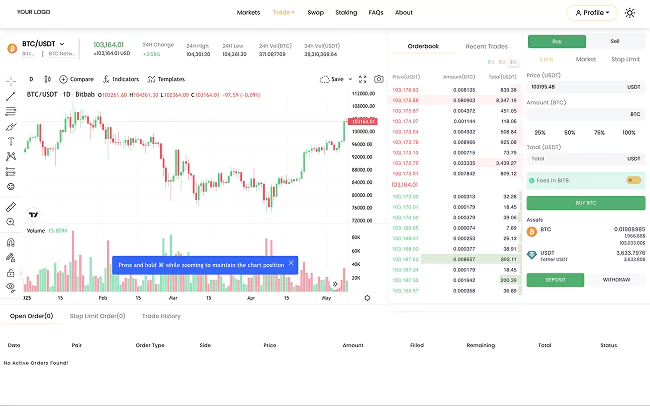Click the Amount (BTC) input field
Image resolution: width=650 pixels, height=406 pixels.
pos(580,114)
